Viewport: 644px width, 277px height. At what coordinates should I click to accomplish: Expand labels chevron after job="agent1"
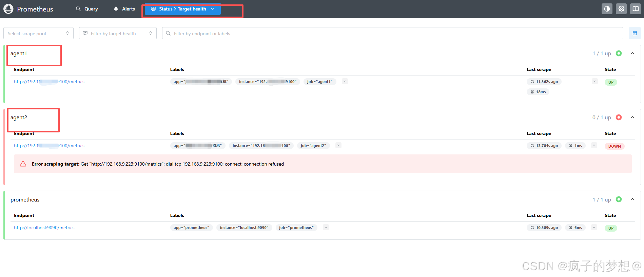click(345, 81)
